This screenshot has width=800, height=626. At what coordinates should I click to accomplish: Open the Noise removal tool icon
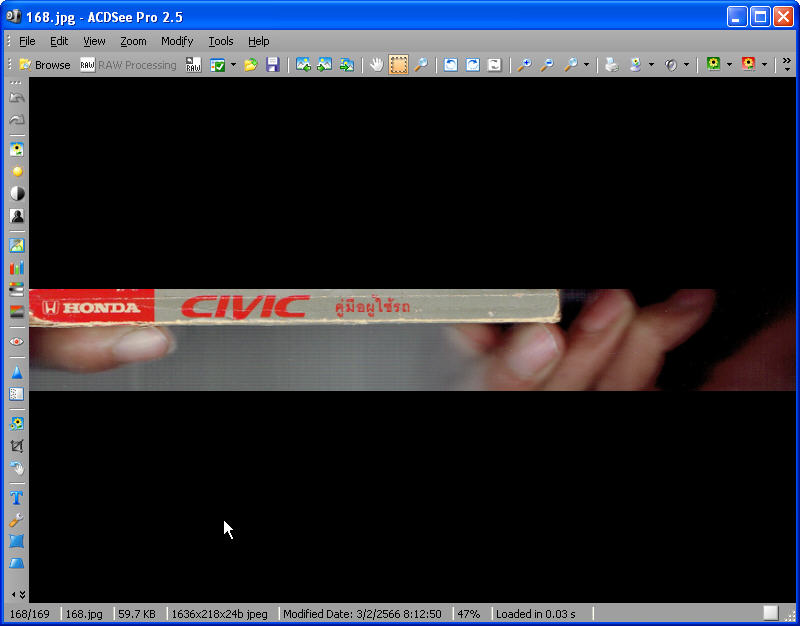click(16, 394)
